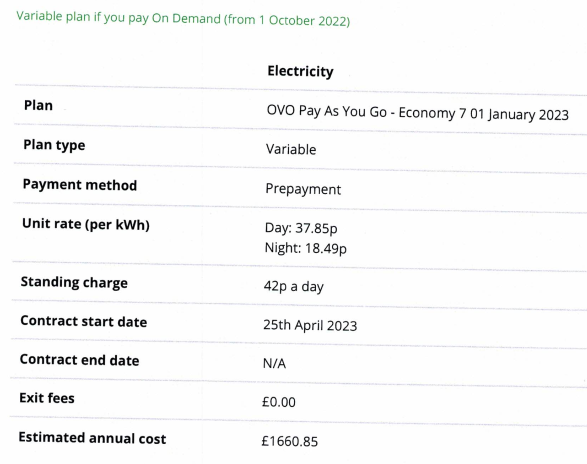Click the Plan type label

tap(54, 145)
